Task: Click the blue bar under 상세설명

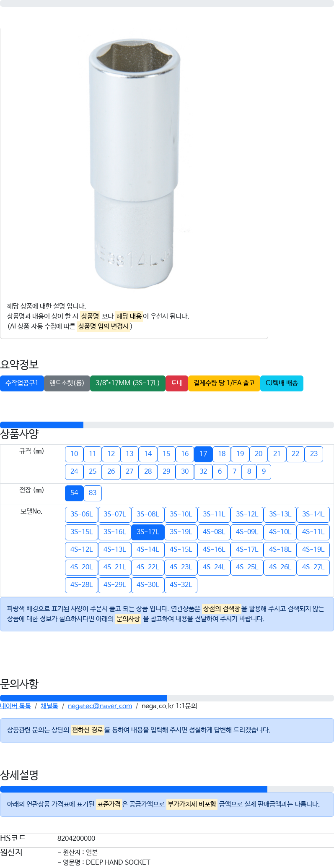Action: click(134, 789)
